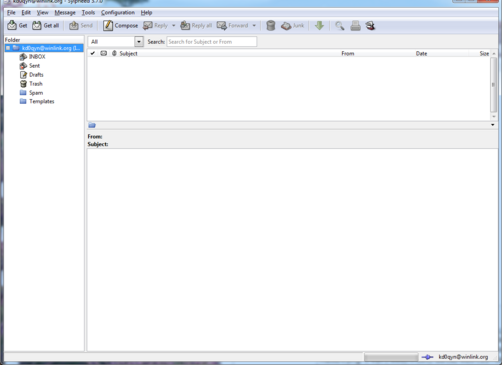Click the status bar progress bar
Image resolution: width=502 pixels, height=365 pixels.
pos(391,357)
